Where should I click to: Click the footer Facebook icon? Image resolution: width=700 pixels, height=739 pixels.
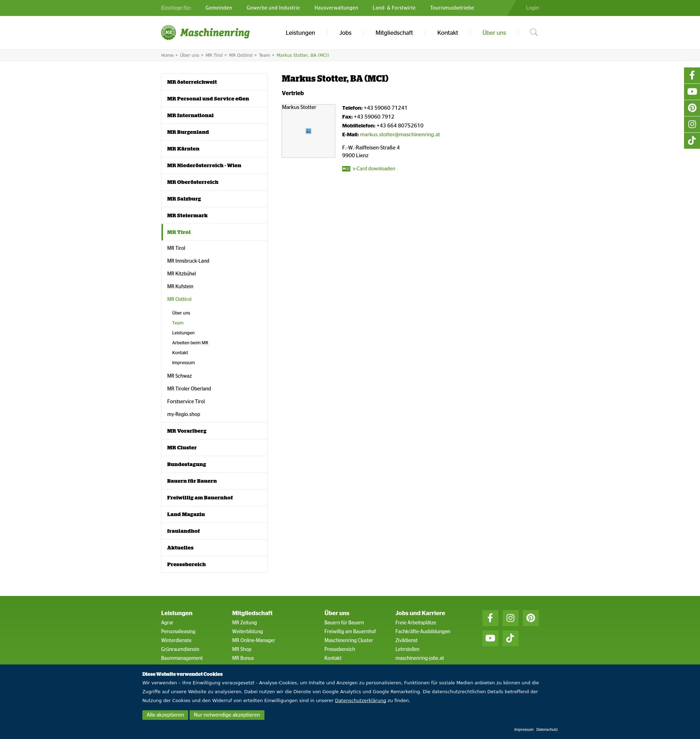pyautogui.click(x=490, y=618)
